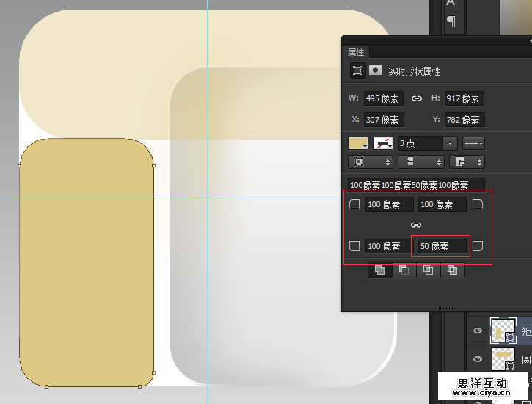Toggle the corner radius link icon
532x404 pixels.
416,225
